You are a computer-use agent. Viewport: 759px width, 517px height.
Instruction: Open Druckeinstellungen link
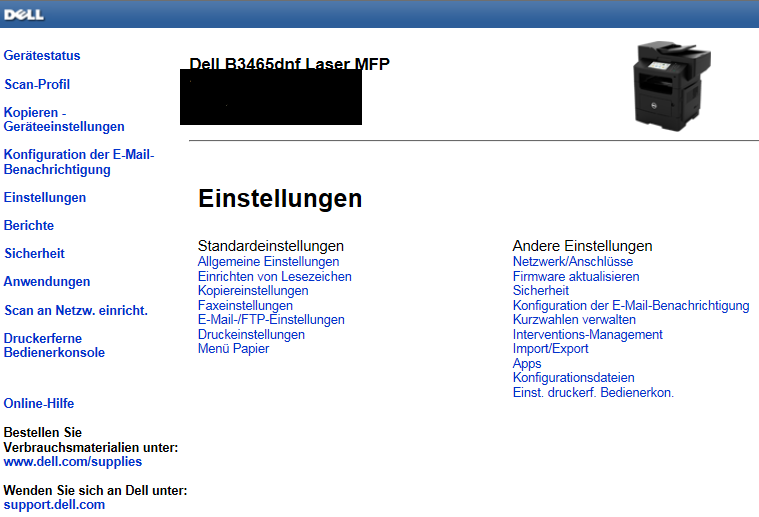[251, 335]
